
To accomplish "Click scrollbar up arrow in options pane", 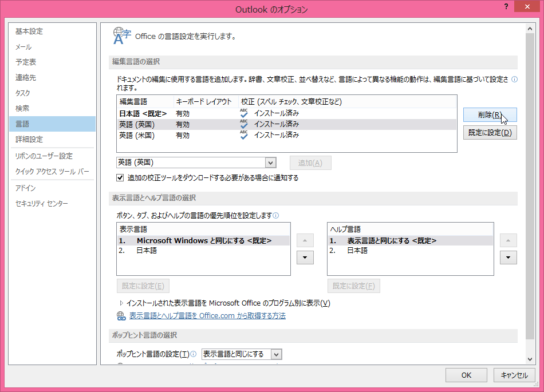I will (530, 29).
